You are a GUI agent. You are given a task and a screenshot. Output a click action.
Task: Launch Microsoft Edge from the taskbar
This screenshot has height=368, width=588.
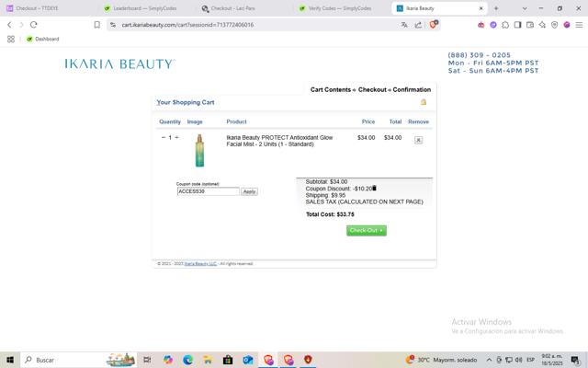187,360
